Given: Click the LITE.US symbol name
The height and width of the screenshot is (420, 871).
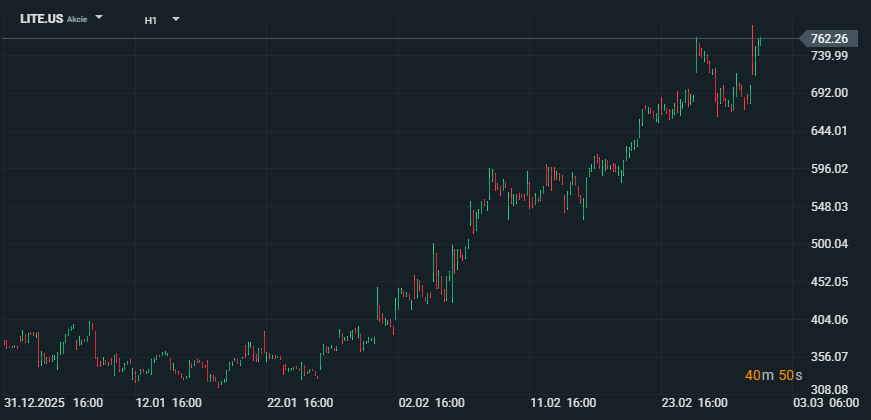Looking at the screenshot, I should tap(41, 19).
